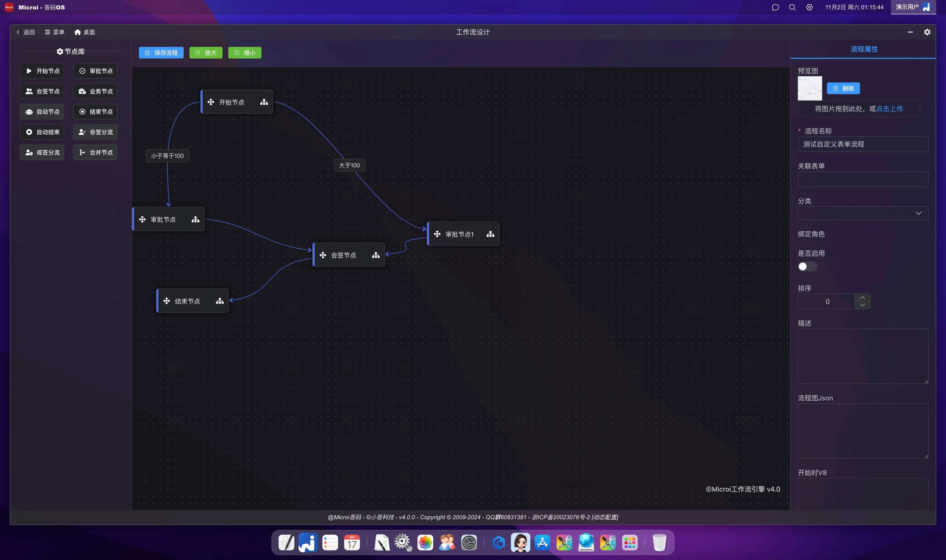The height and width of the screenshot is (560, 946).
Task: Click the hierarchy icon on 开始节点
Action: [x=264, y=102]
